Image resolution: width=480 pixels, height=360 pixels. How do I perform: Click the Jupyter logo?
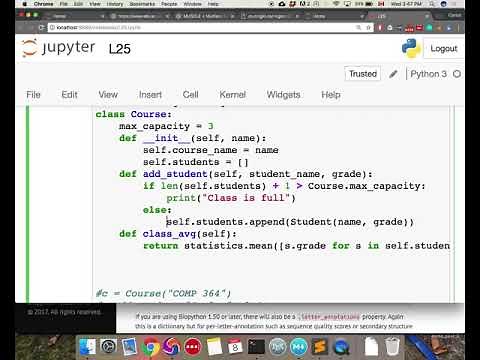(x=58, y=48)
